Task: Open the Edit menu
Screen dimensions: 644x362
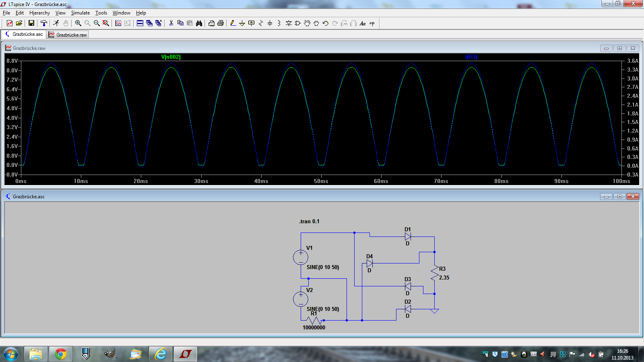Action: (20, 13)
